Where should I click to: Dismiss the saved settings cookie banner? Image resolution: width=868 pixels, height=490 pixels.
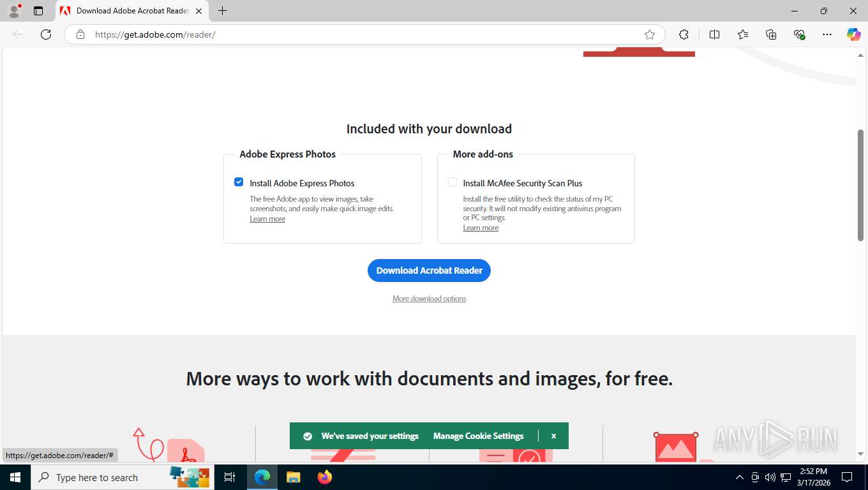tap(553, 436)
